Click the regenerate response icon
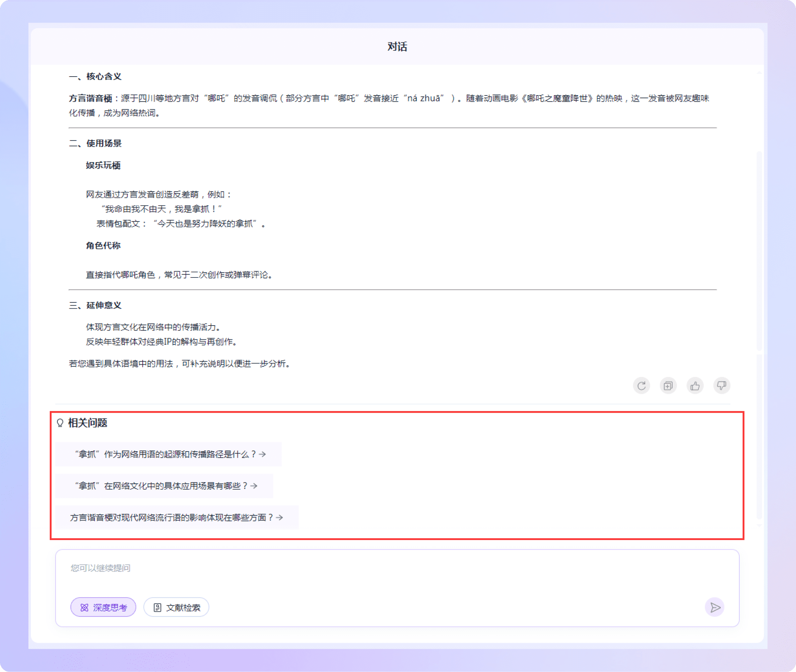The width and height of the screenshot is (796, 672). click(641, 386)
